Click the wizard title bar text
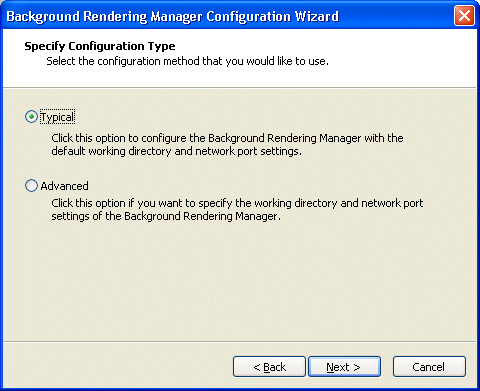The image size is (480, 391). [x=172, y=16]
